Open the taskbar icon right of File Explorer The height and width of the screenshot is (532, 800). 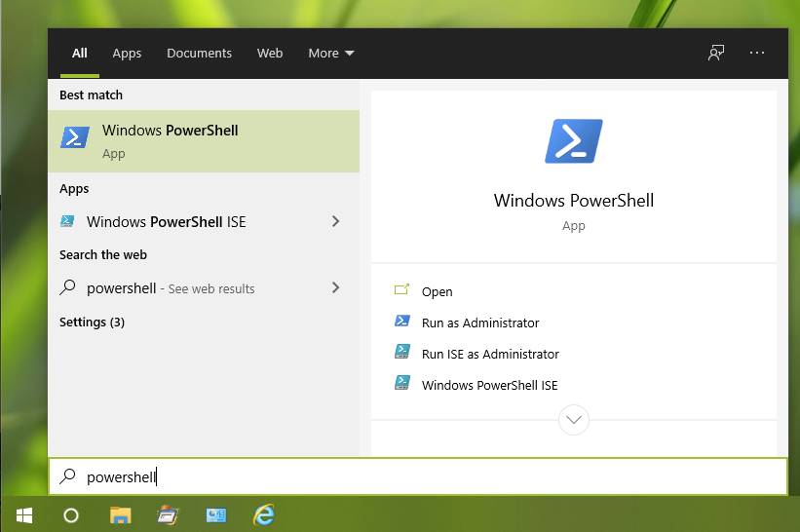tap(168, 515)
